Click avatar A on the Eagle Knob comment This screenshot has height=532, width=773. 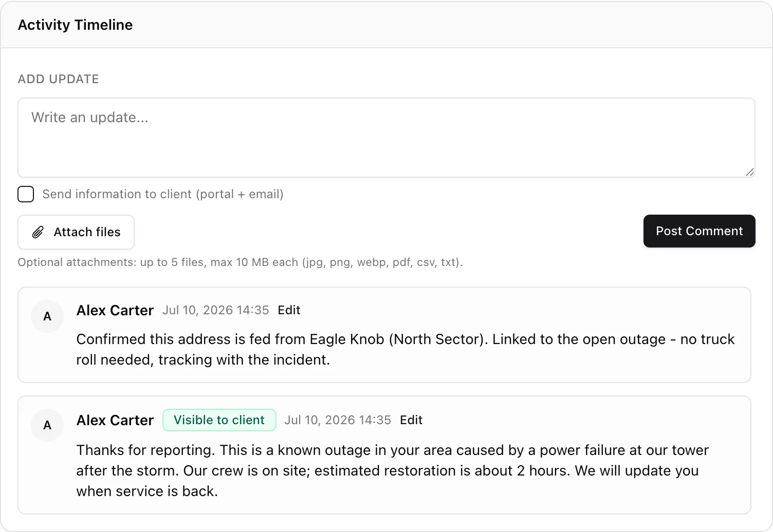click(x=47, y=316)
